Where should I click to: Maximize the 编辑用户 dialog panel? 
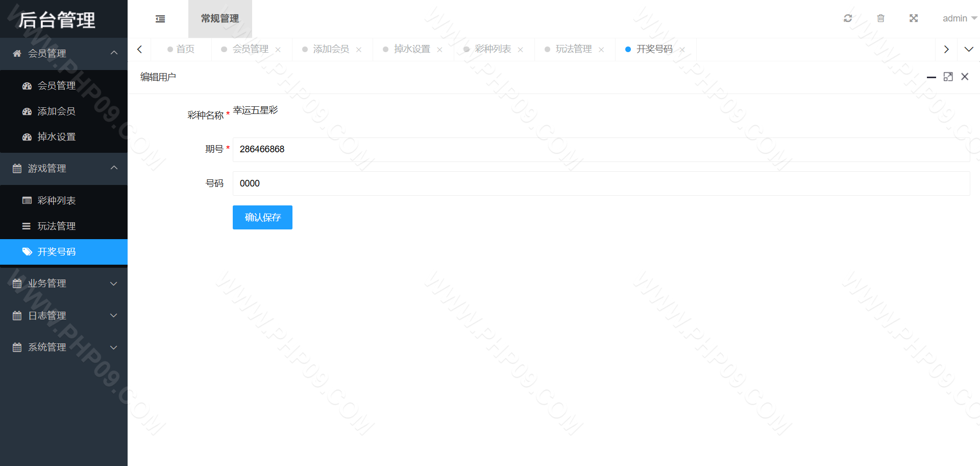click(x=948, y=77)
